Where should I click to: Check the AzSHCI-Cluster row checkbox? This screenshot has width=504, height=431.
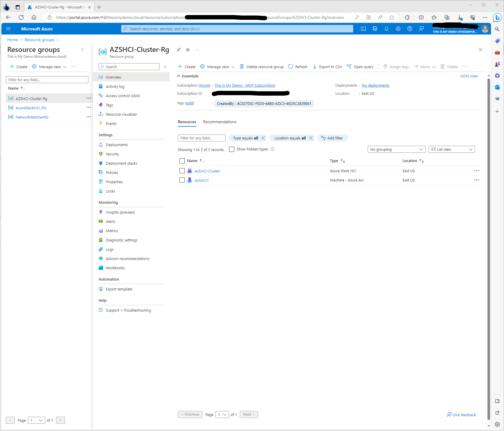pos(182,171)
